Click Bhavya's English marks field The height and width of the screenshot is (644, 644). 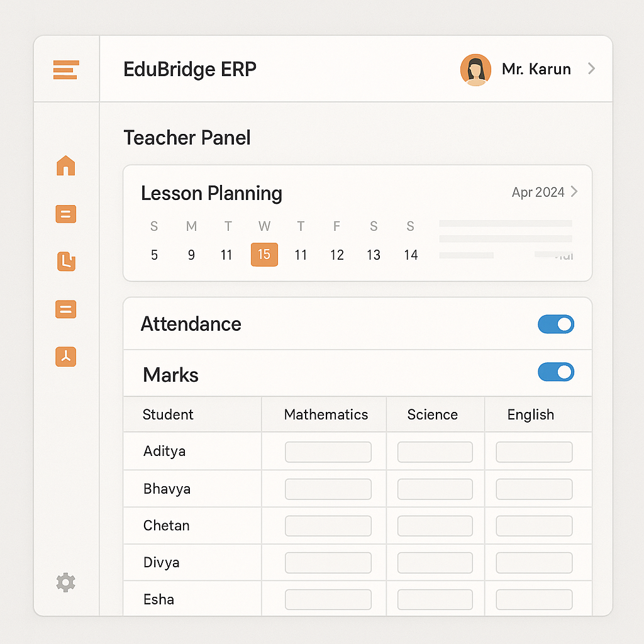click(x=534, y=489)
